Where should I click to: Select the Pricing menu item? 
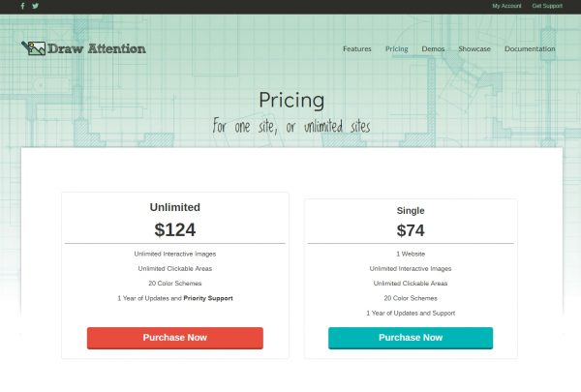396,48
